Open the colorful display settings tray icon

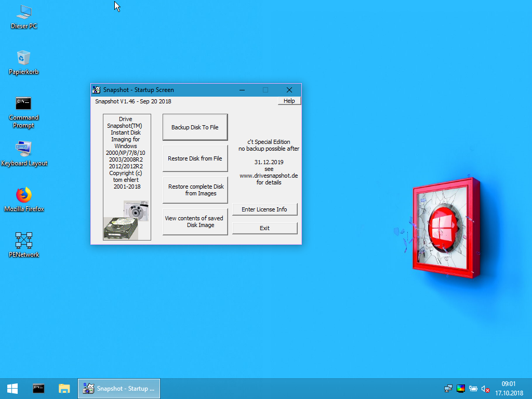click(460, 388)
